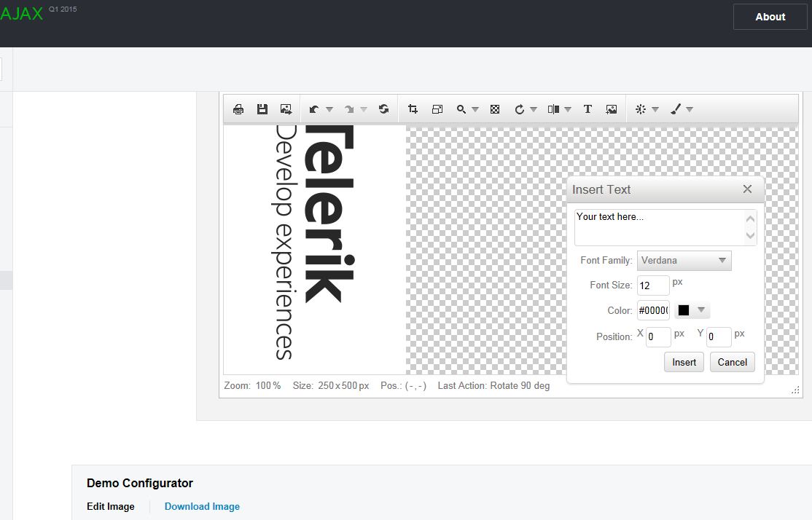Expand the effects dropdown arrow beside sun icon
Image resolution: width=812 pixels, height=520 pixels.
tap(655, 109)
